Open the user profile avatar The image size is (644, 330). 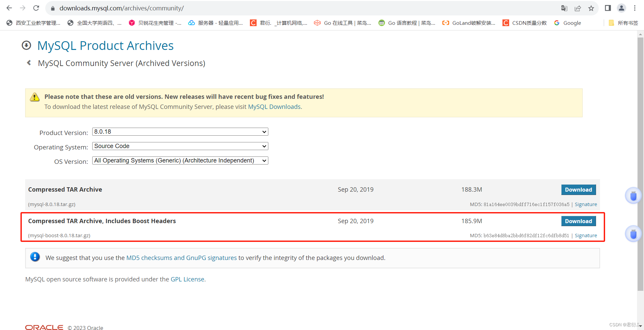click(x=622, y=8)
